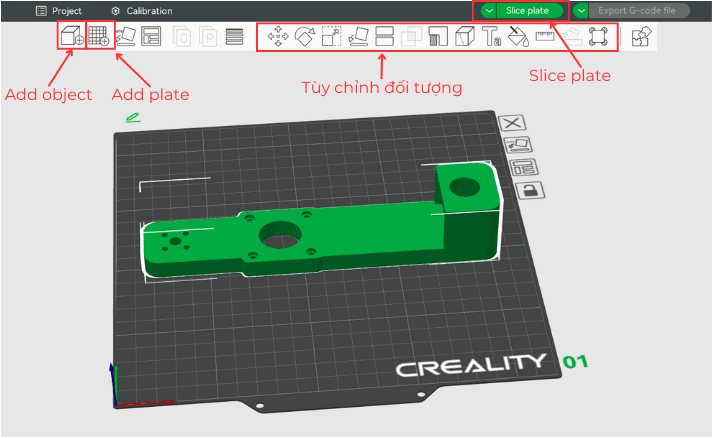712x438 pixels.
Task: Expand the Slice plate dropdown arrow
Action: pyautogui.click(x=488, y=10)
